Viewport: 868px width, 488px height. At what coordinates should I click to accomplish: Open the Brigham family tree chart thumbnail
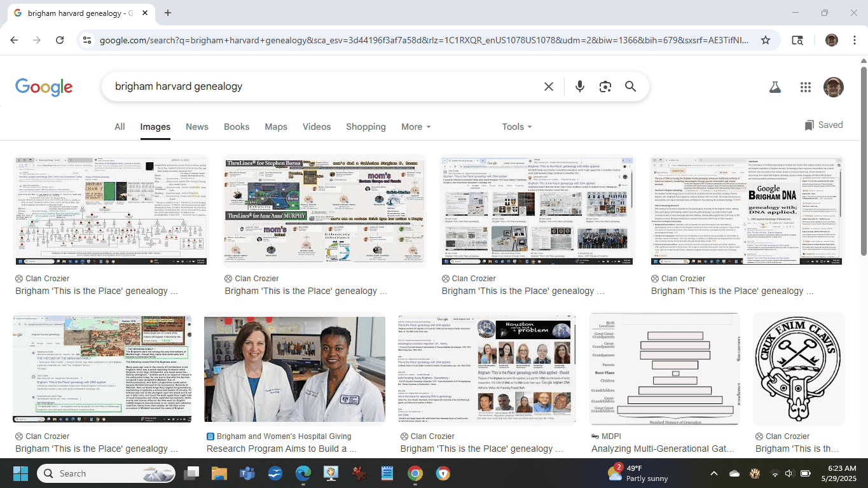[111, 211]
